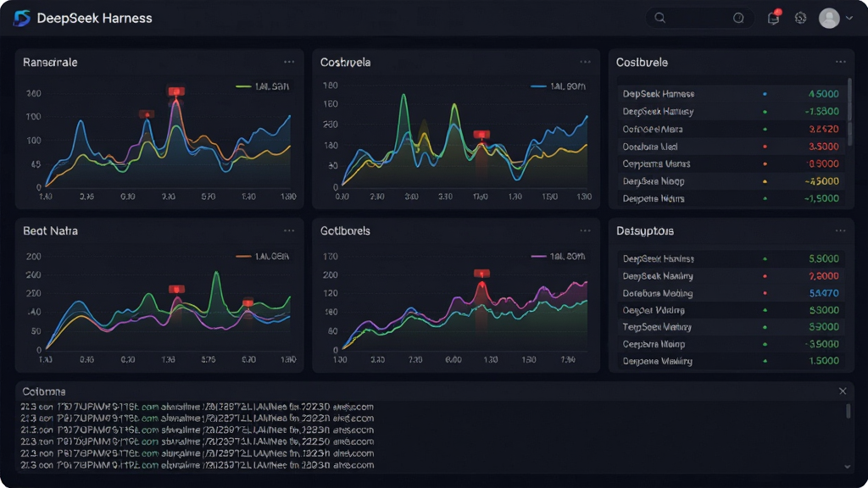Click the user avatar picture

point(829,18)
